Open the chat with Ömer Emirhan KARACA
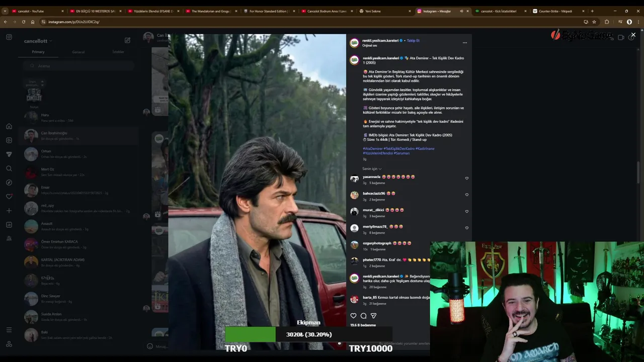 78,244
